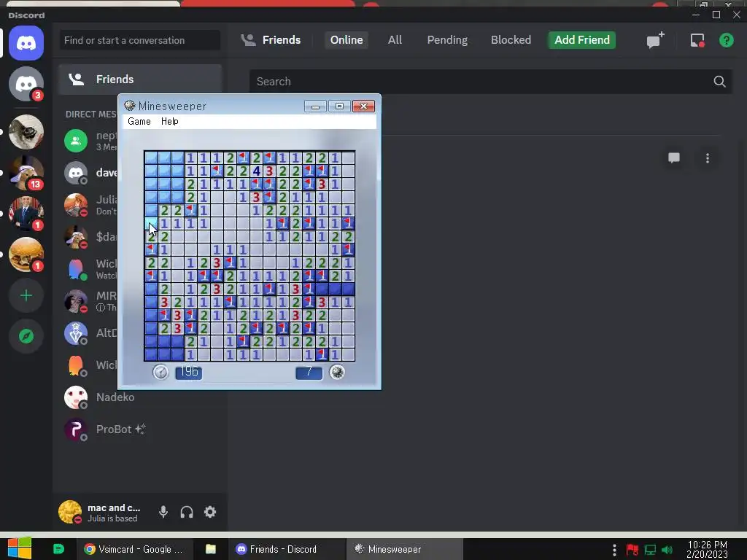Open the server with 13 notifications
This screenshot has width=747, height=560.
pyautogui.click(x=26, y=173)
